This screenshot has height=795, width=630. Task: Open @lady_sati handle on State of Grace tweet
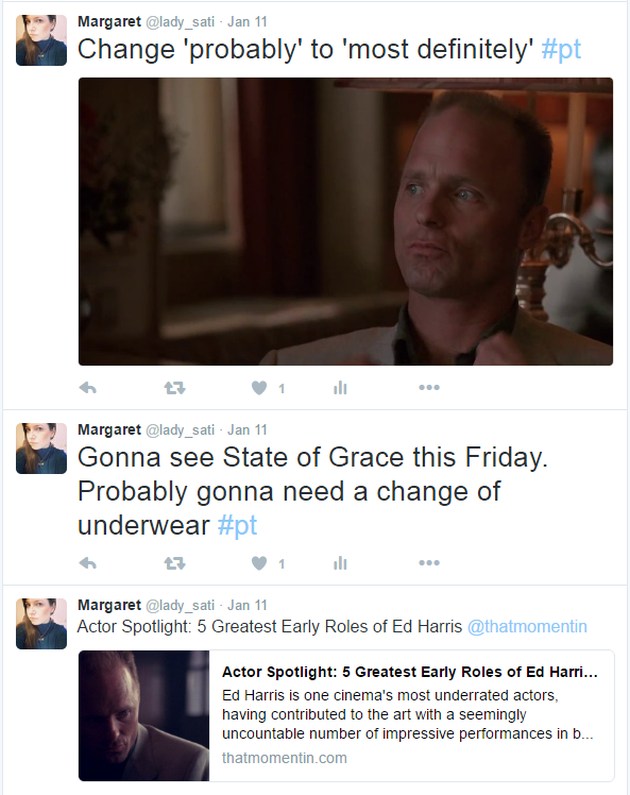180,430
